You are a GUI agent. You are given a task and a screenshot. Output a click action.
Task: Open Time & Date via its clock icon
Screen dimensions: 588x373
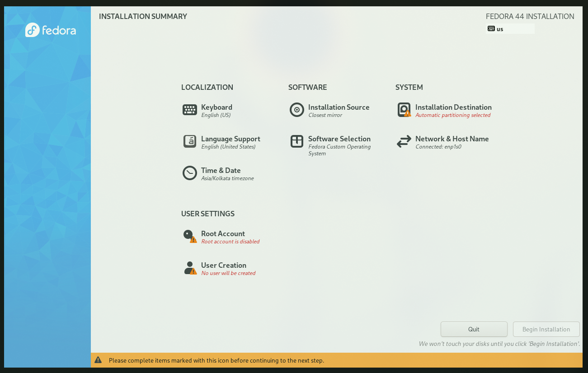[x=190, y=173]
